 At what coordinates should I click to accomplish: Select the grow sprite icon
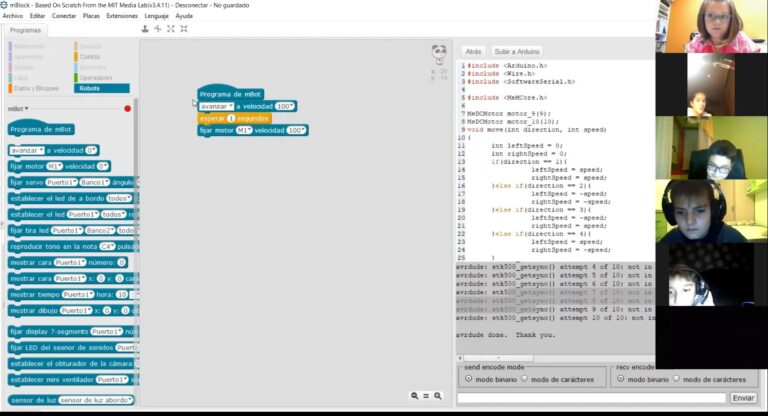[171, 29]
